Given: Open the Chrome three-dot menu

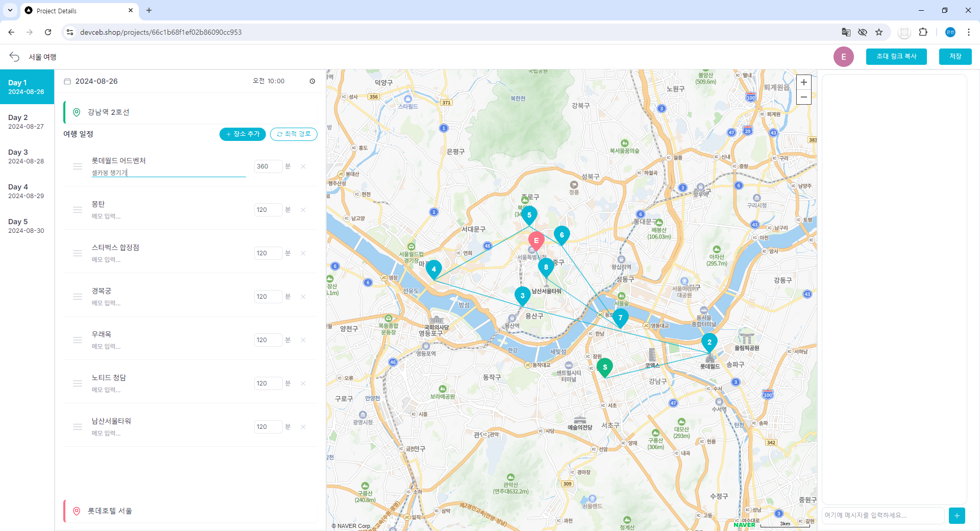Looking at the screenshot, I should (x=968, y=32).
